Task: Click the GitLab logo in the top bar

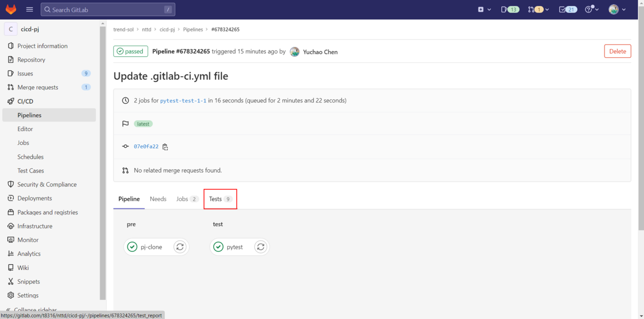Action: pyautogui.click(x=10, y=9)
